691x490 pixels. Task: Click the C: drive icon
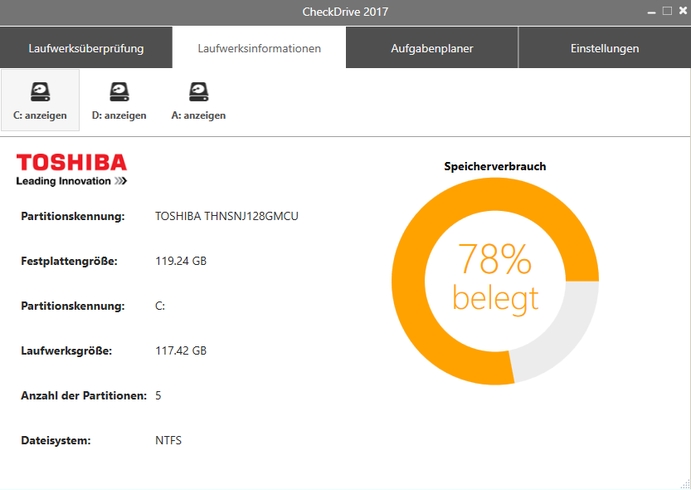tap(40, 92)
